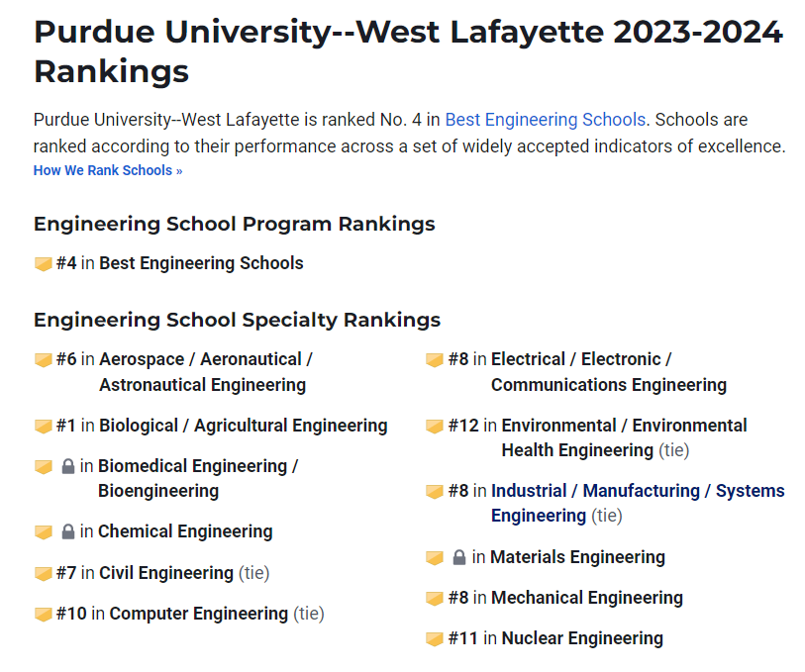
Task: Select Biological / Agricultural Engineering ranking
Action: [244, 426]
